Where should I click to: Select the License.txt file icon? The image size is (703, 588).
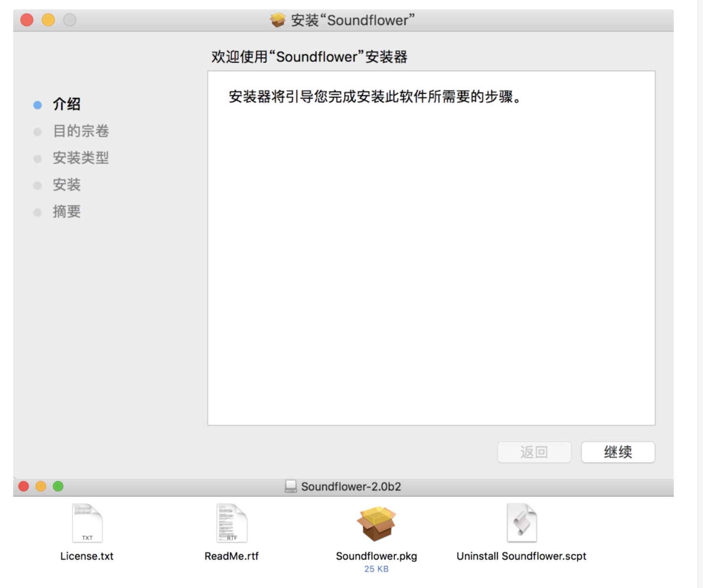(x=87, y=523)
